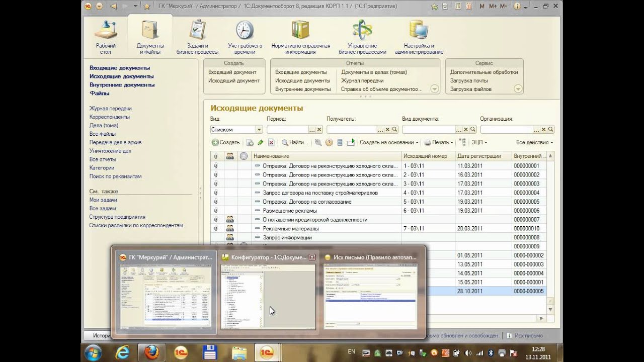Open the Мои задачи link

pos(103,200)
